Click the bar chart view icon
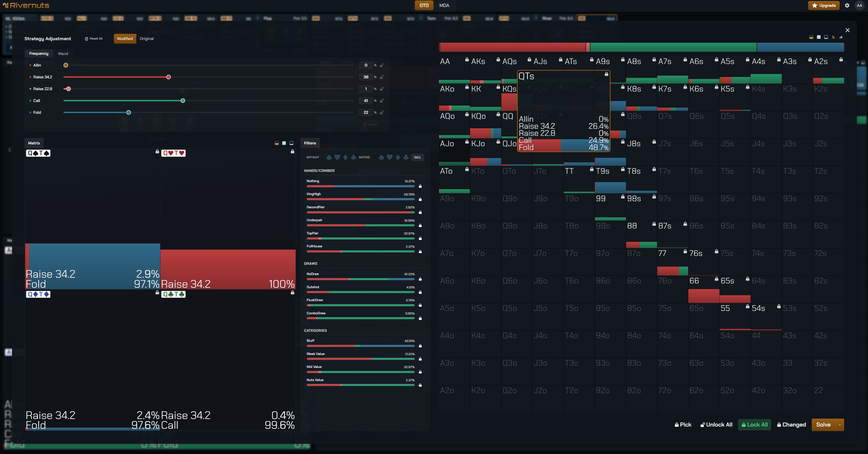This screenshot has height=454, width=868. click(x=841, y=37)
